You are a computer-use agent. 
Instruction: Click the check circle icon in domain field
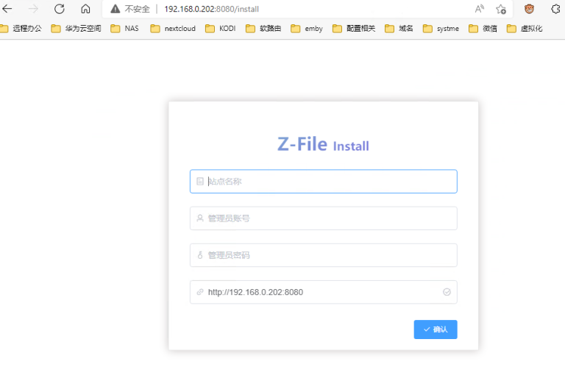(x=447, y=292)
